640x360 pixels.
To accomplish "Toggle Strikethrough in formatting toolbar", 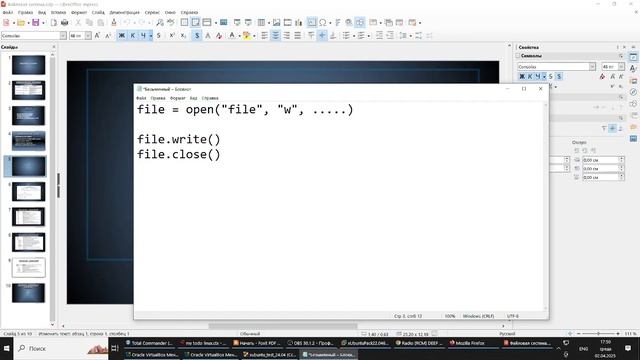I will 159,36.
